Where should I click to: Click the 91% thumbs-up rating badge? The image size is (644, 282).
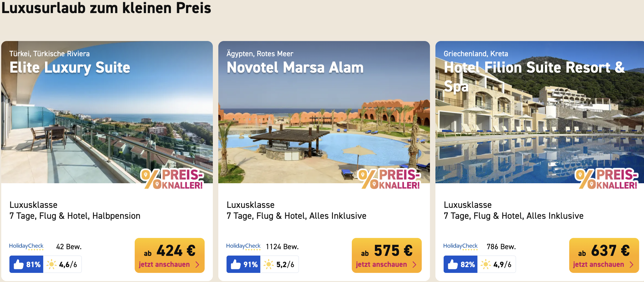(x=244, y=264)
